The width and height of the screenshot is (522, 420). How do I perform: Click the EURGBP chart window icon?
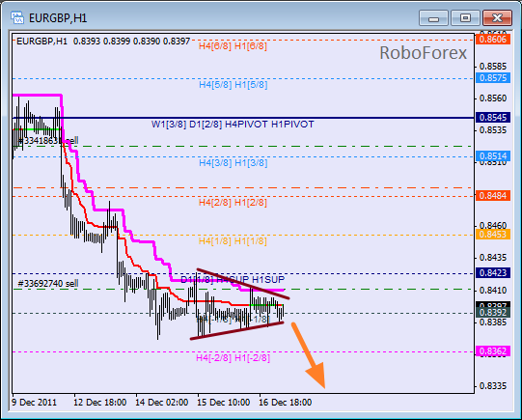click(17, 17)
